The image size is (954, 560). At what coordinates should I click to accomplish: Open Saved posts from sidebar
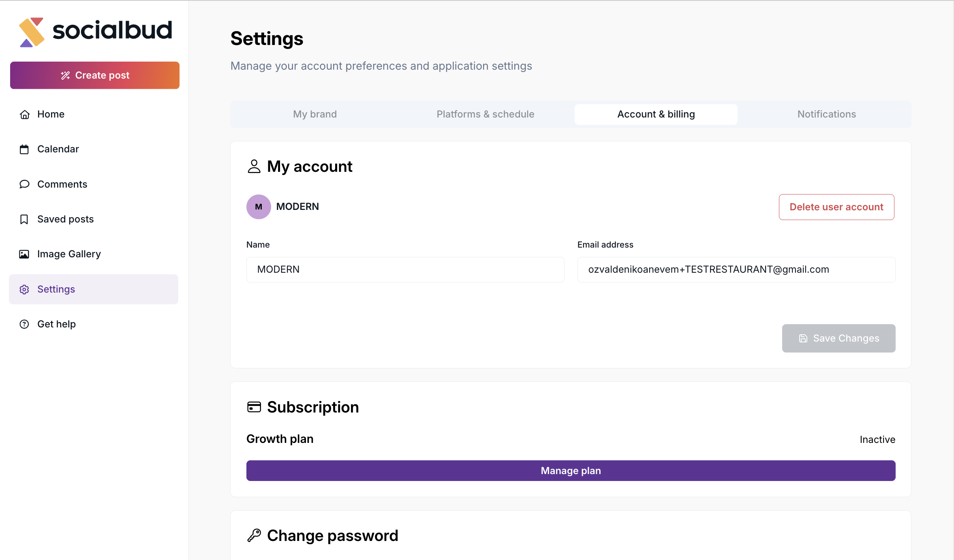point(65,219)
